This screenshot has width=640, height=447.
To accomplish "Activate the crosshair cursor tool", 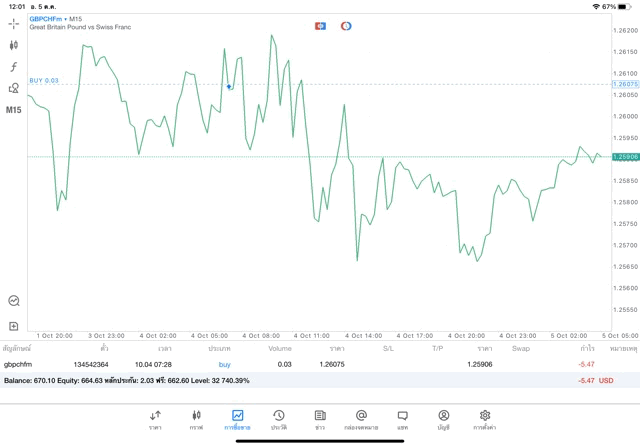I will [14, 23].
